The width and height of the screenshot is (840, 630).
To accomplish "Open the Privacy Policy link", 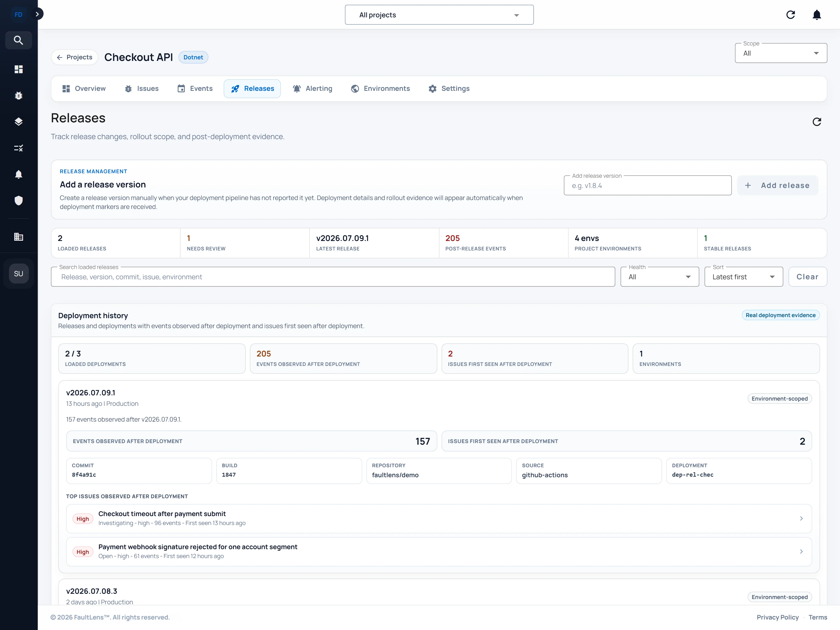I will [777, 617].
